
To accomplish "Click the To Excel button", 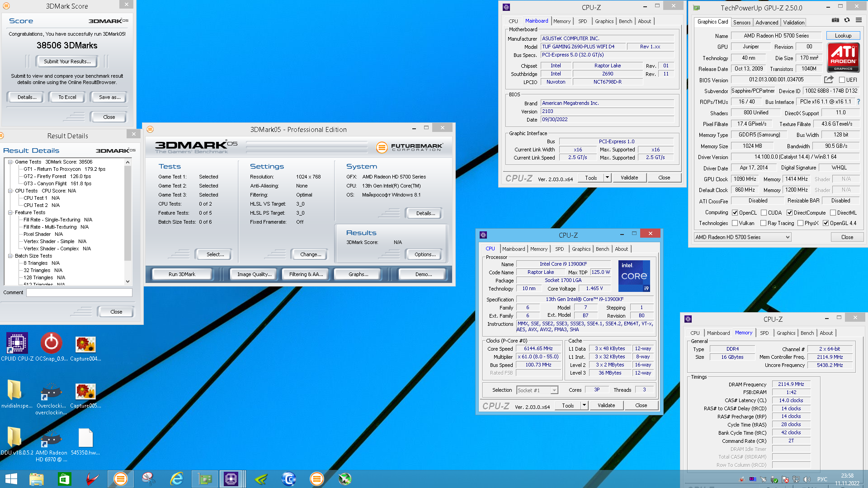I will click(67, 97).
